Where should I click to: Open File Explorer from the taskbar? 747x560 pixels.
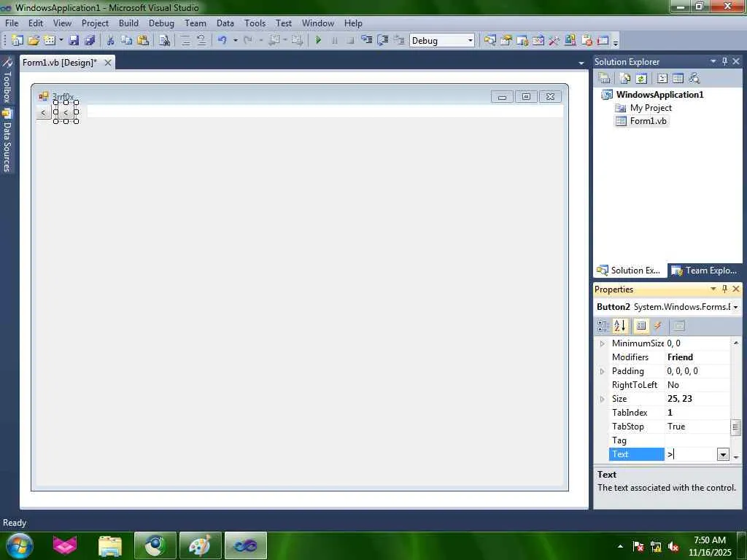pos(110,545)
